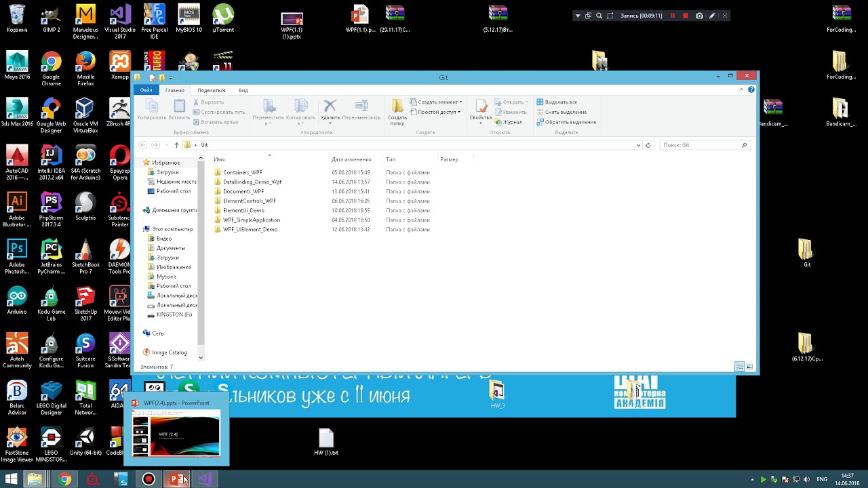Open the pencil drawing tool in recorder bar
The width and height of the screenshot is (868, 488).
coord(712,16)
